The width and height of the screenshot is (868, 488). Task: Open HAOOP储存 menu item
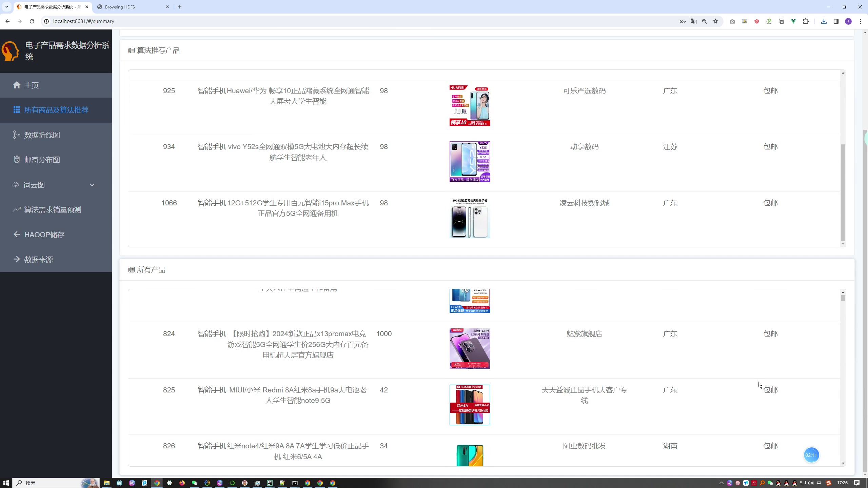[56, 235]
